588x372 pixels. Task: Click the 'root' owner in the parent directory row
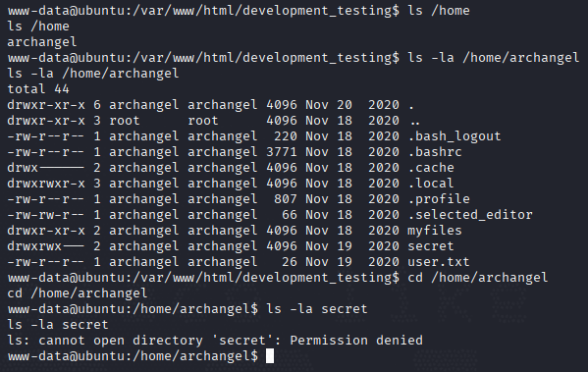click(124, 121)
